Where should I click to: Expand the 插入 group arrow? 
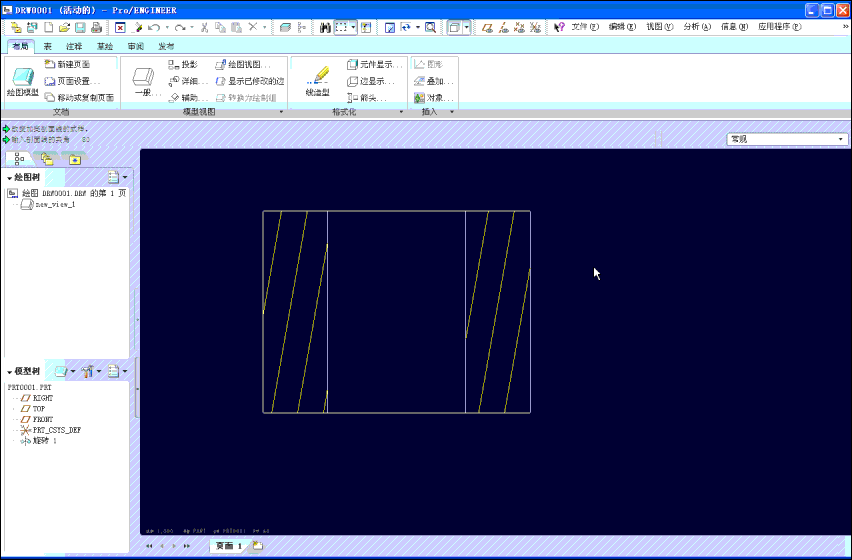click(452, 112)
